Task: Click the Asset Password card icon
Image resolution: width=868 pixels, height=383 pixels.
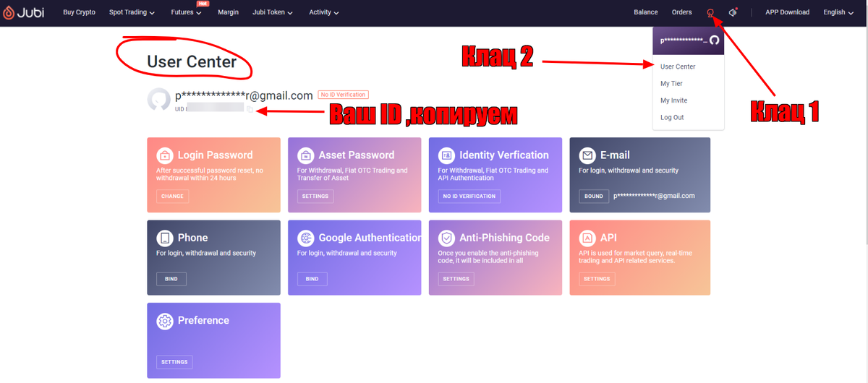Action: pyautogui.click(x=306, y=155)
